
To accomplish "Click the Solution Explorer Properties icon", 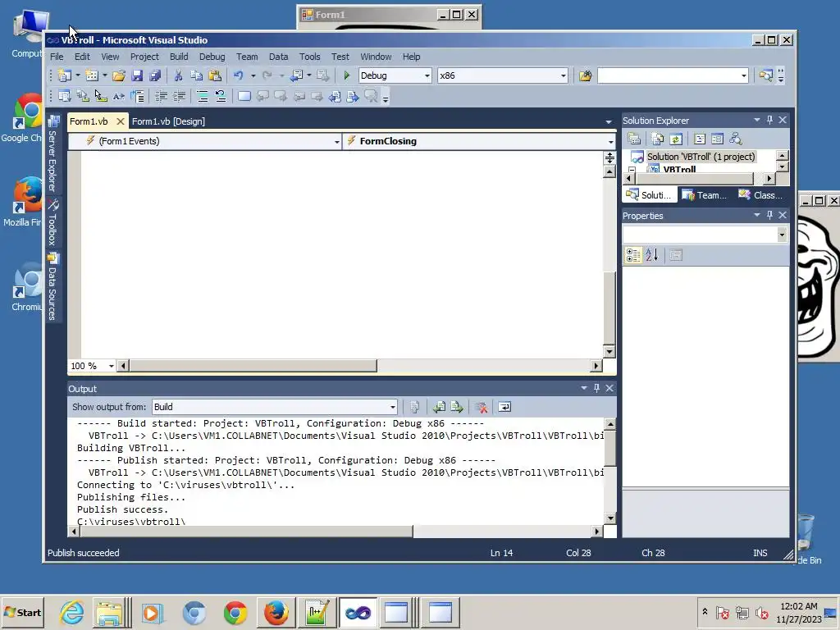I will pos(634,139).
